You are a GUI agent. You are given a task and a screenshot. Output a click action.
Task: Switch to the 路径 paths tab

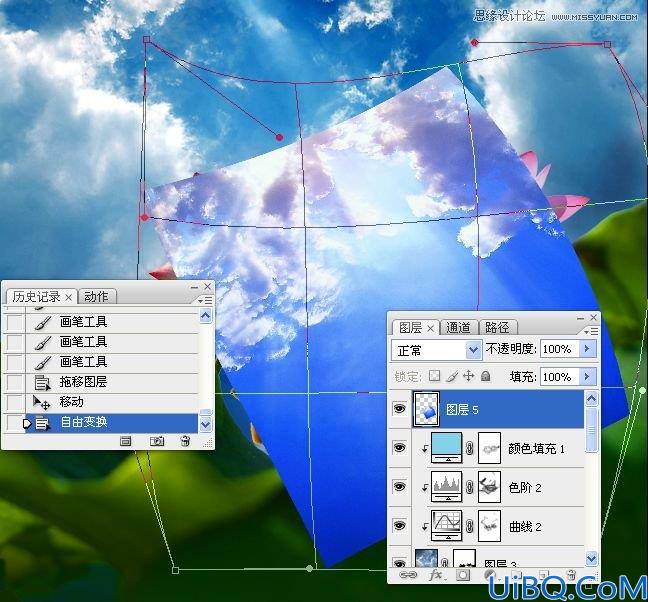(497, 328)
